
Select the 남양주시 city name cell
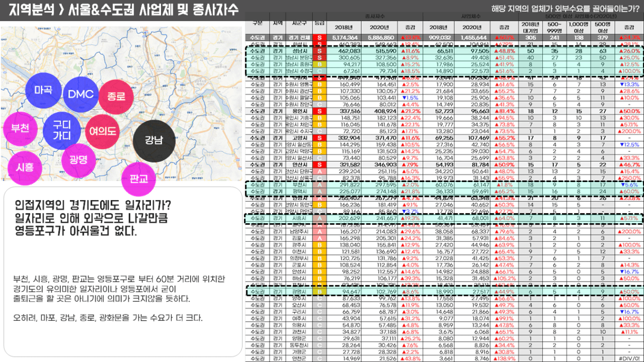[x=299, y=231]
